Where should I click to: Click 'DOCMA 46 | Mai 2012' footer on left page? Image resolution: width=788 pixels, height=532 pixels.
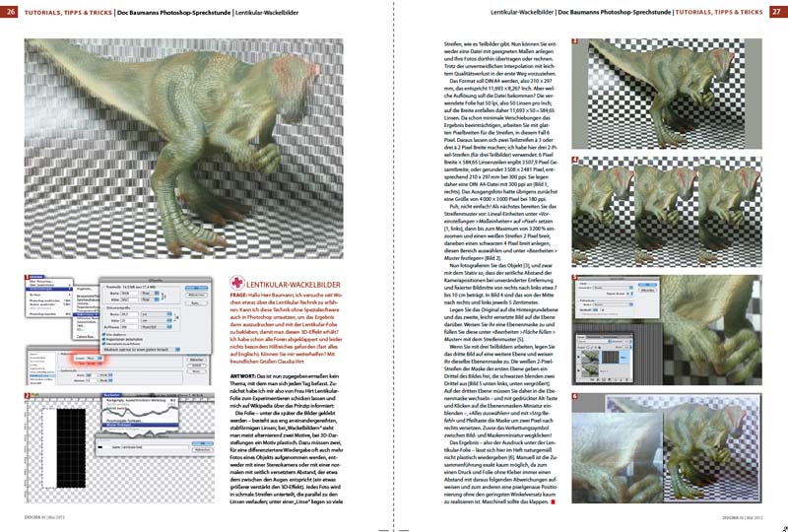click(x=44, y=517)
